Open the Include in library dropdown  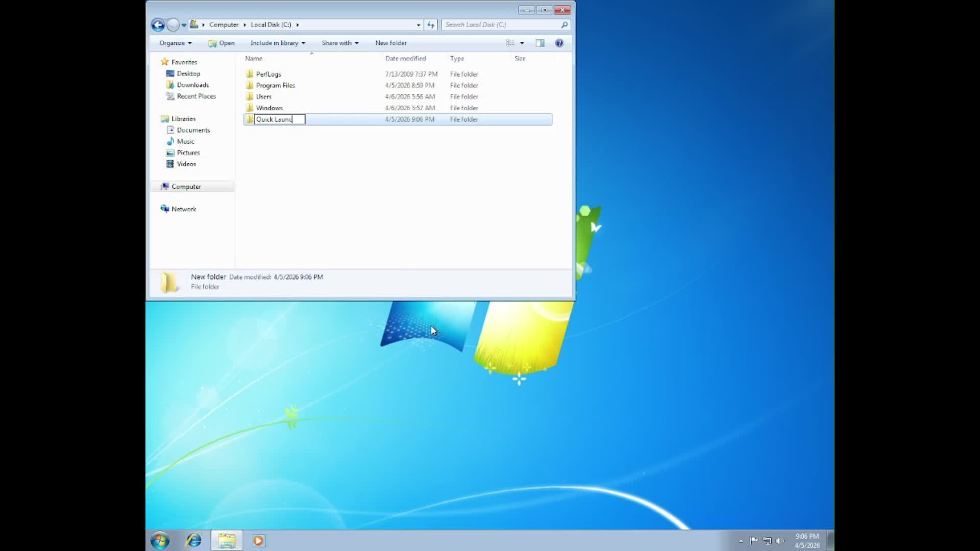277,43
